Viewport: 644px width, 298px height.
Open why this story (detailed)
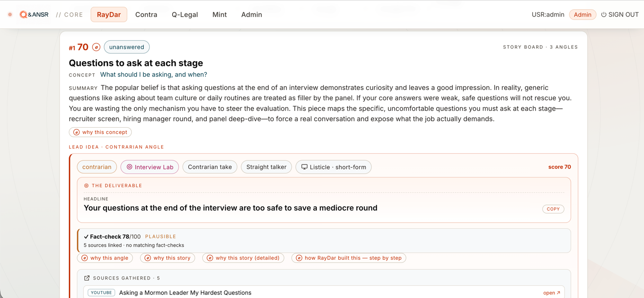pos(243,258)
